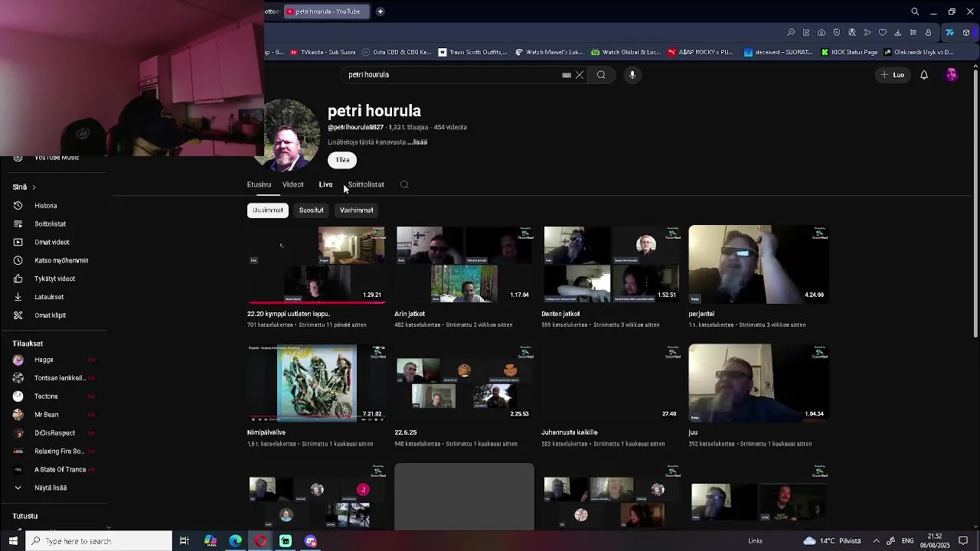
Task: Click the snapshot camera icon in address bar
Action: click(822, 32)
